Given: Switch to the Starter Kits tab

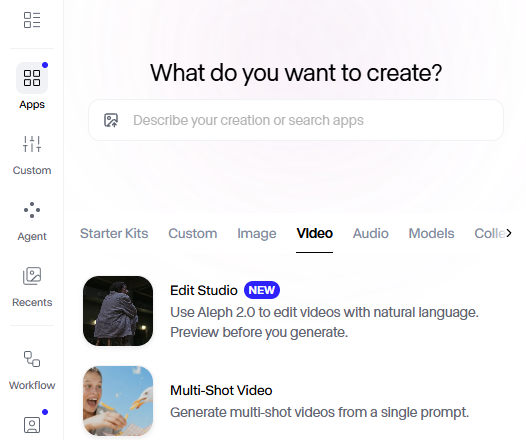Looking at the screenshot, I should point(114,233).
